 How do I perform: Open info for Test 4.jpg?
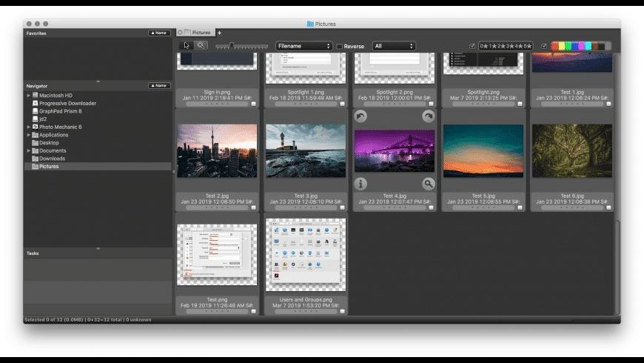360,184
